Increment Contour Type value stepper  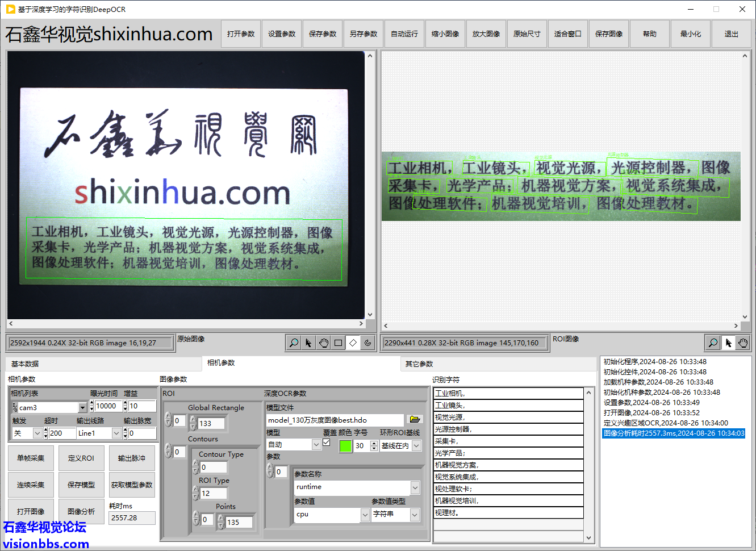(195, 464)
